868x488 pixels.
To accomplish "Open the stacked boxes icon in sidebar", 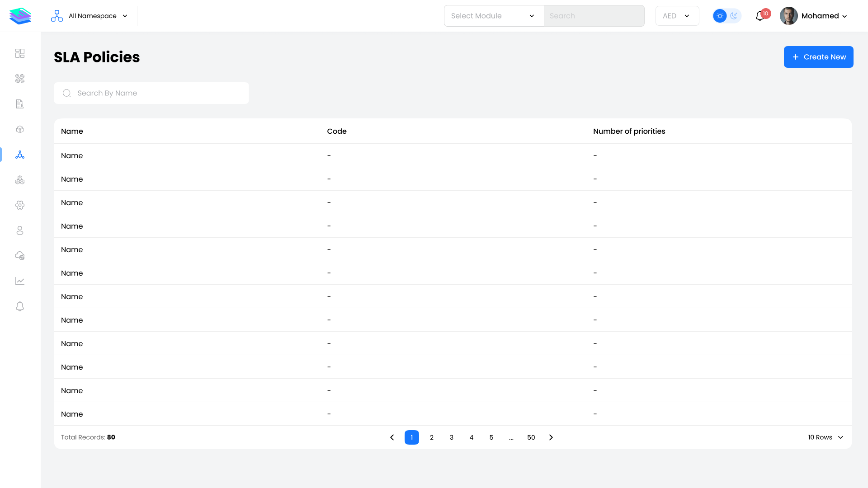I will [20, 180].
